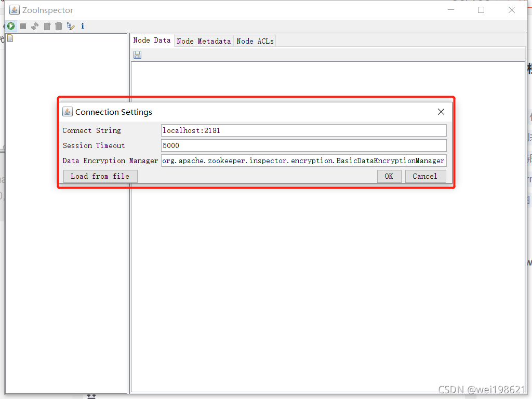Click the Disconnect stop icon
532x399 pixels.
click(x=23, y=26)
